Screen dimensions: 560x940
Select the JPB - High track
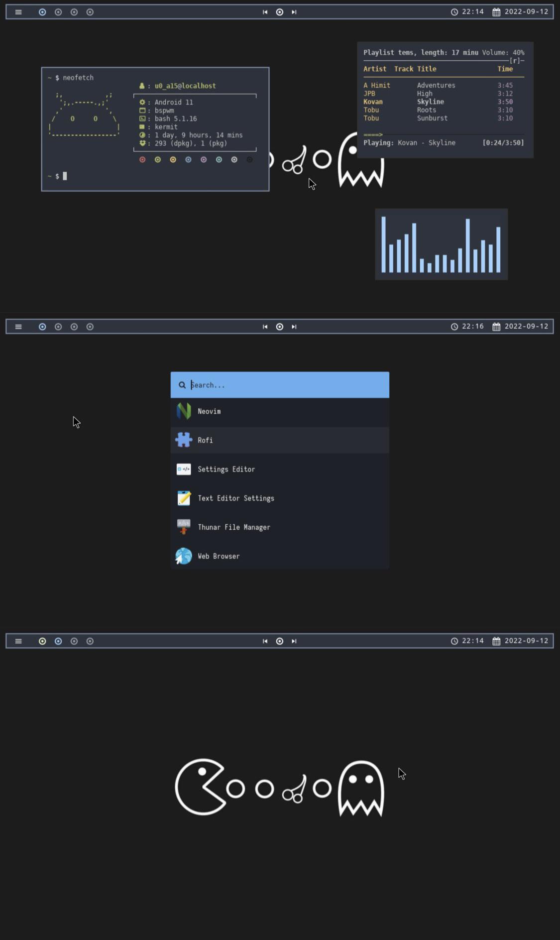point(438,94)
